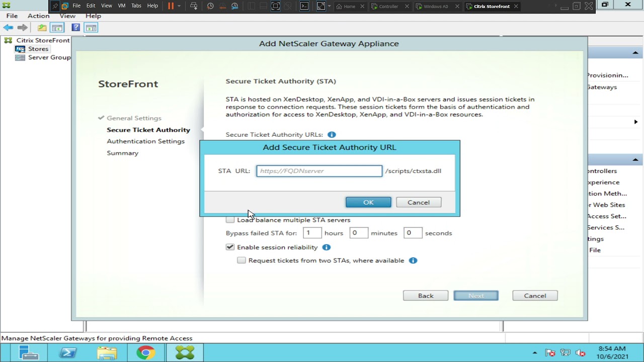Viewport: 644px width, 362px height.
Task: Uncheck Enable session reliability
Action: [x=230, y=247]
